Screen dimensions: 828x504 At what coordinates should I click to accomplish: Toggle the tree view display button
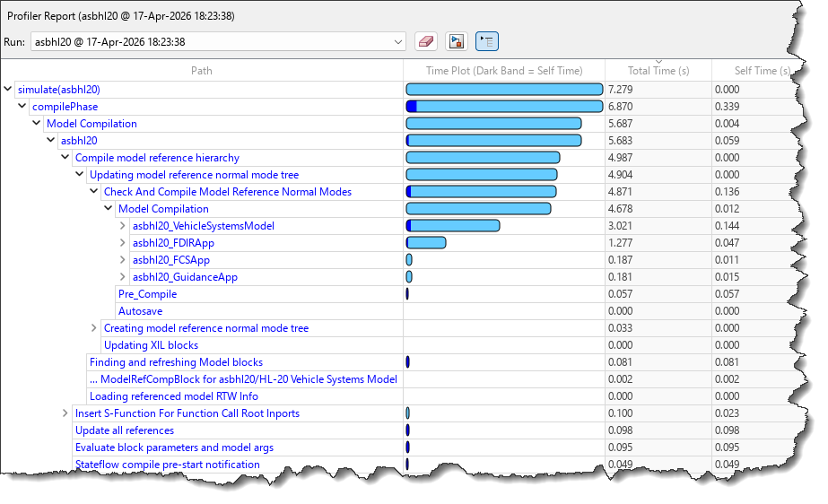(x=487, y=41)
